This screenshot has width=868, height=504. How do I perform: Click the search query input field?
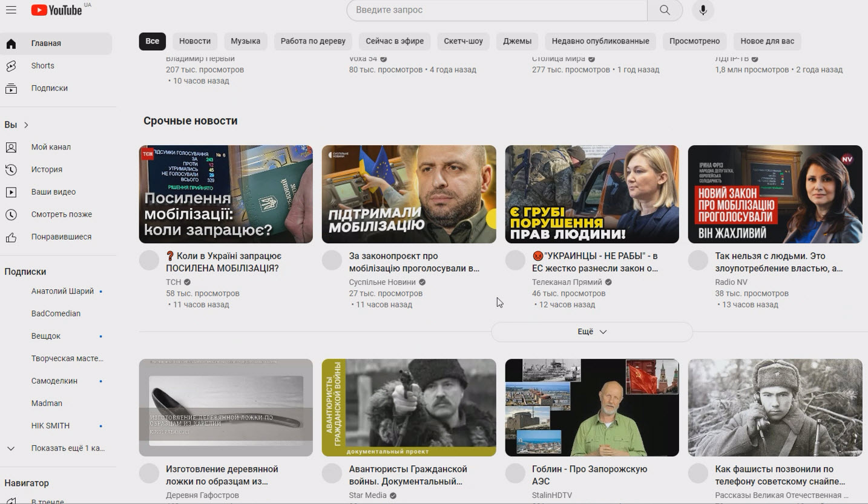[497, 10]
